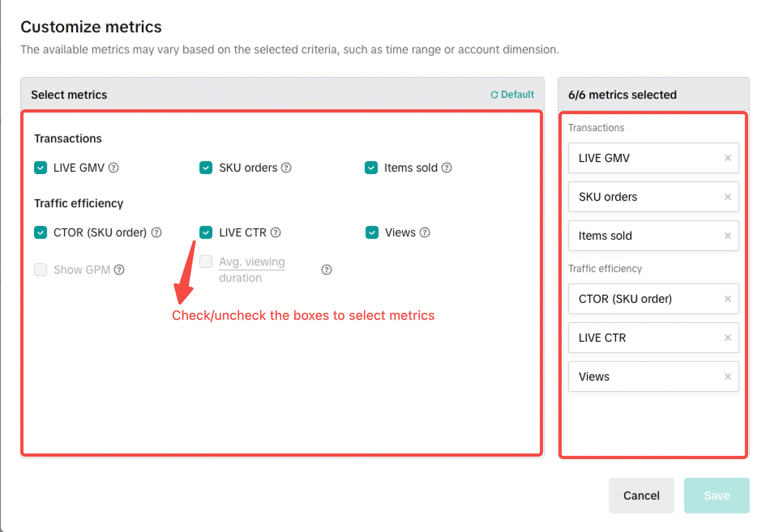This screenshot has height=532, width=766.
Task: Click the info icon next to Items sold
Action: pos(446,168)
